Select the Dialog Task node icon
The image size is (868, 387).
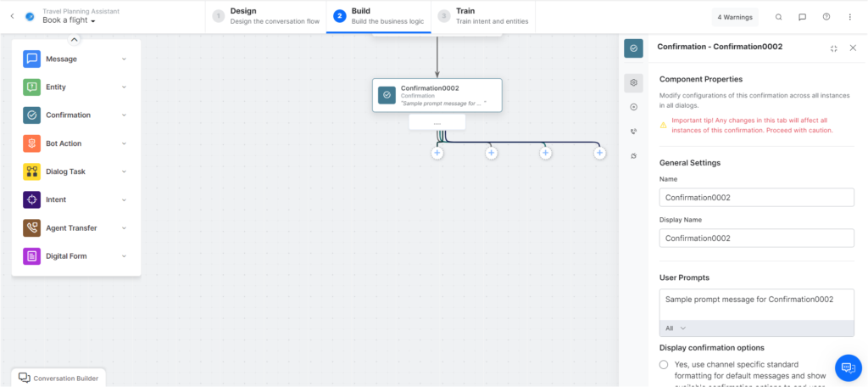31,171
